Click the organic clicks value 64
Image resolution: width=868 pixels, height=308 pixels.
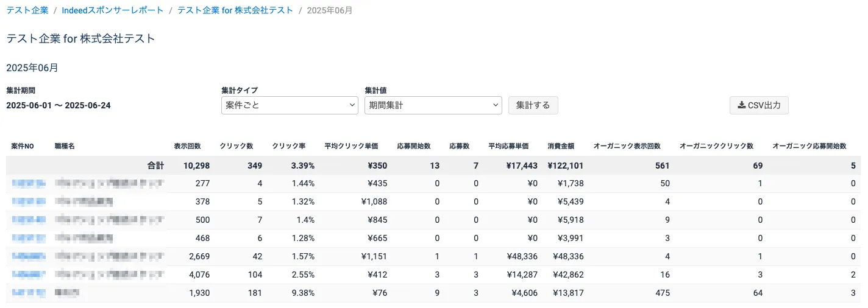click(x=758, y=293)
